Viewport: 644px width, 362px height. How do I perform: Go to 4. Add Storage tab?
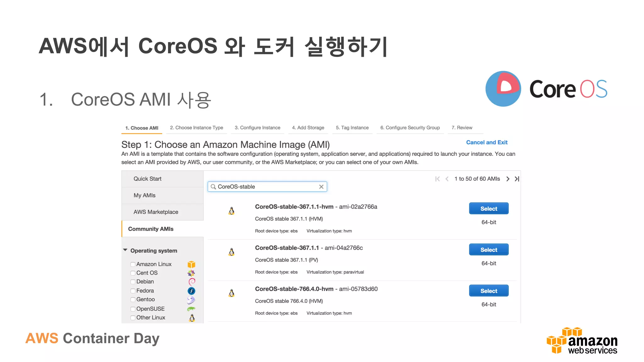(308, 128)
